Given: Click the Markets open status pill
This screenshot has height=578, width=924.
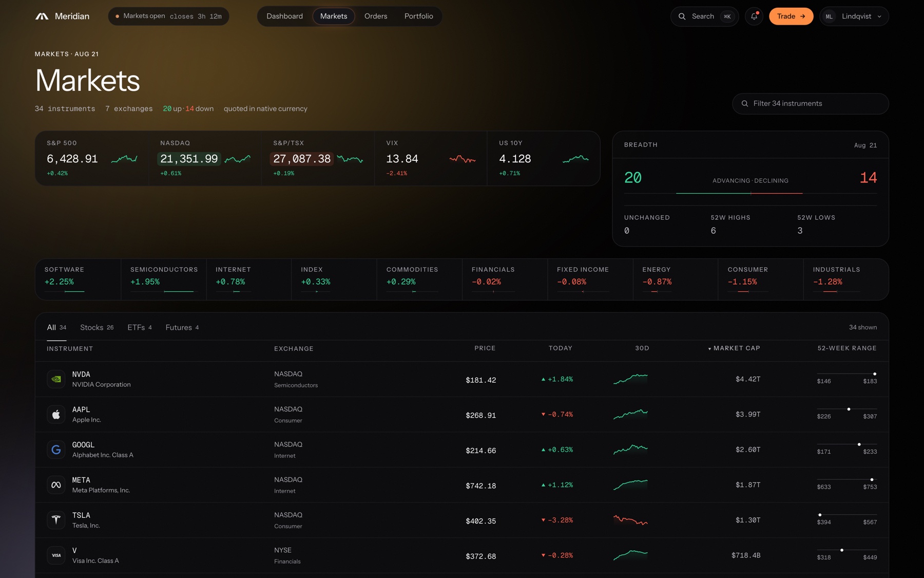Looking at the screenshot, I should pos(168,16).
